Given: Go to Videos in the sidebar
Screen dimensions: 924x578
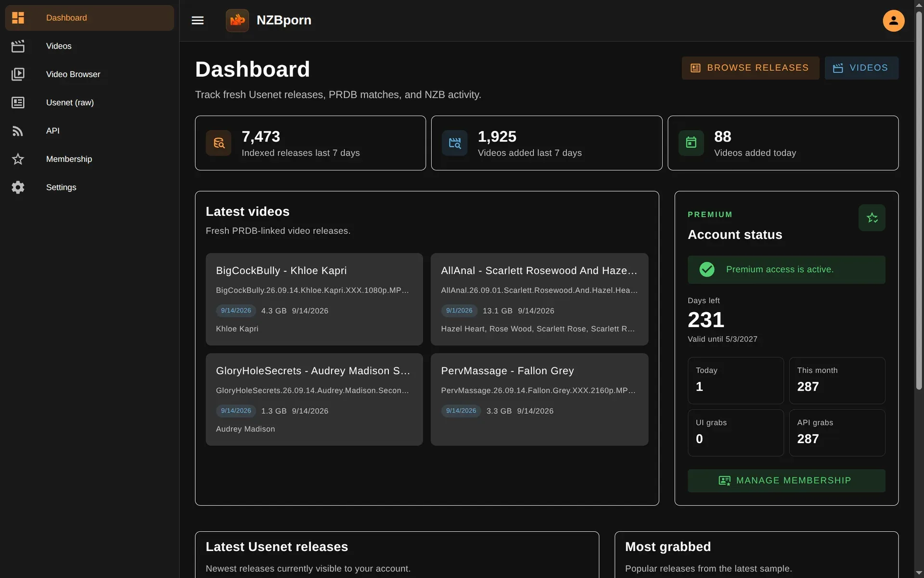Looking at the screenshot, I should coord(90,46).
